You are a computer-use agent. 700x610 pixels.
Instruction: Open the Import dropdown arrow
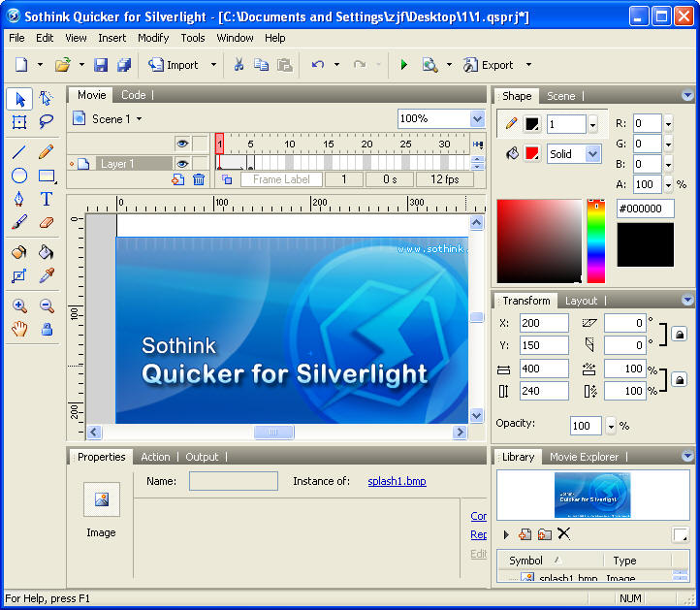pyautogui.click(x=213, y=65)
